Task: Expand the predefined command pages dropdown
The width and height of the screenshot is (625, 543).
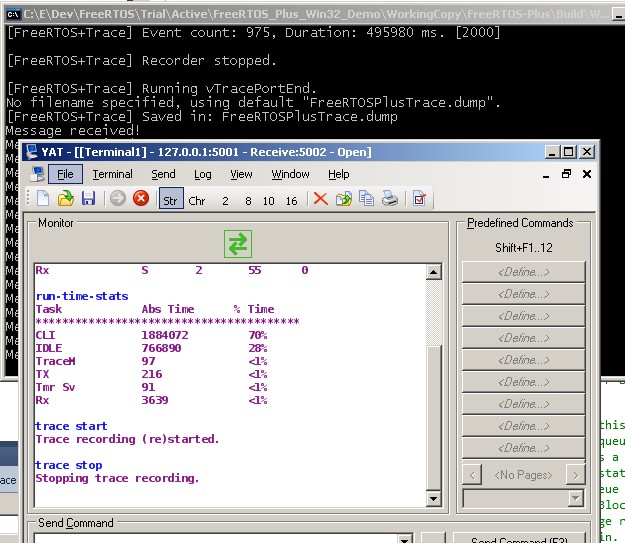Action: click(x=575, y=498)
